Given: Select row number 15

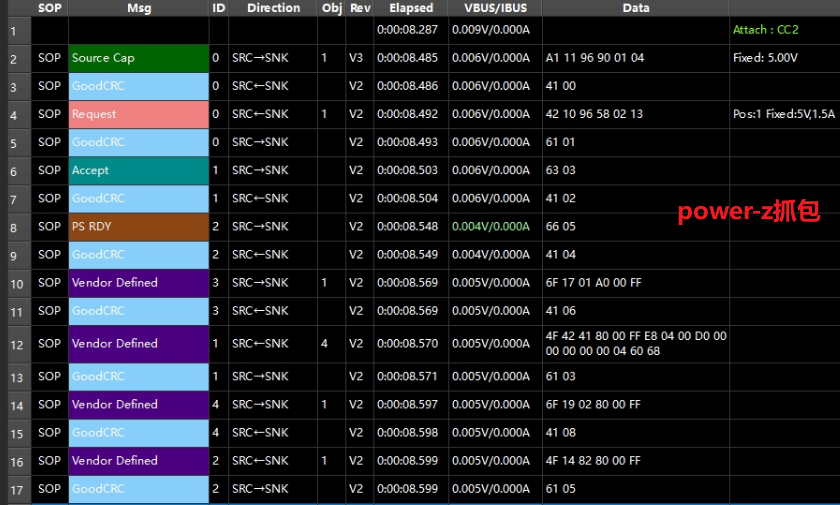Looking at the screenshot, I should point(17,433).
